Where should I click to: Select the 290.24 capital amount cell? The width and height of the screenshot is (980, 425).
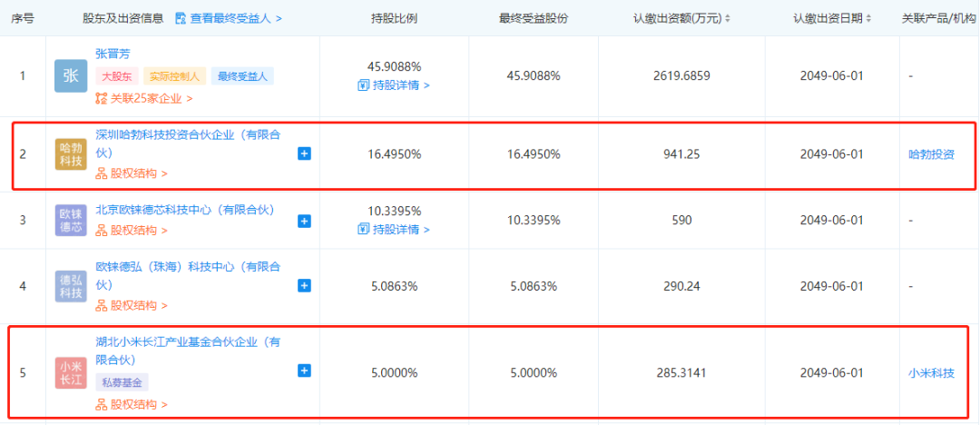(681, 286)
